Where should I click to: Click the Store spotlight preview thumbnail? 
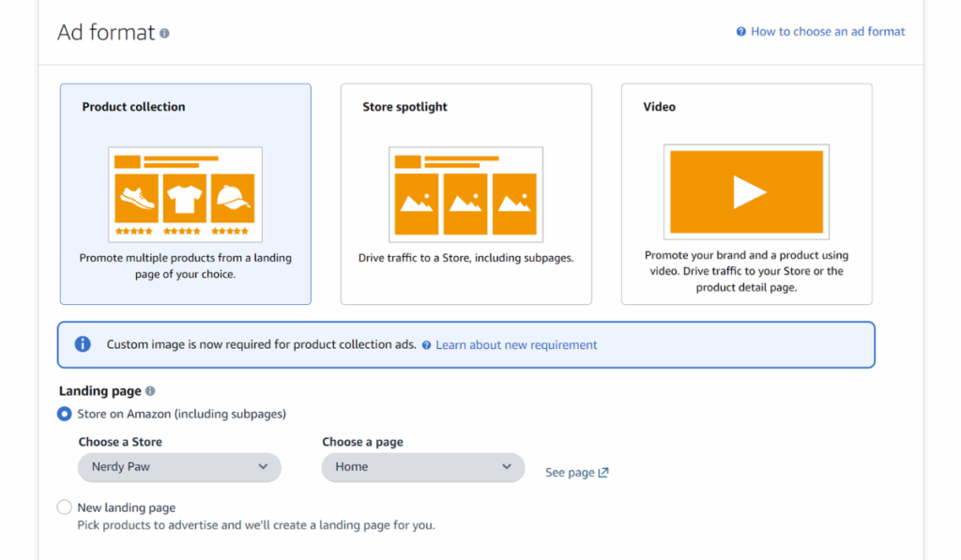[x=465, y=194]
